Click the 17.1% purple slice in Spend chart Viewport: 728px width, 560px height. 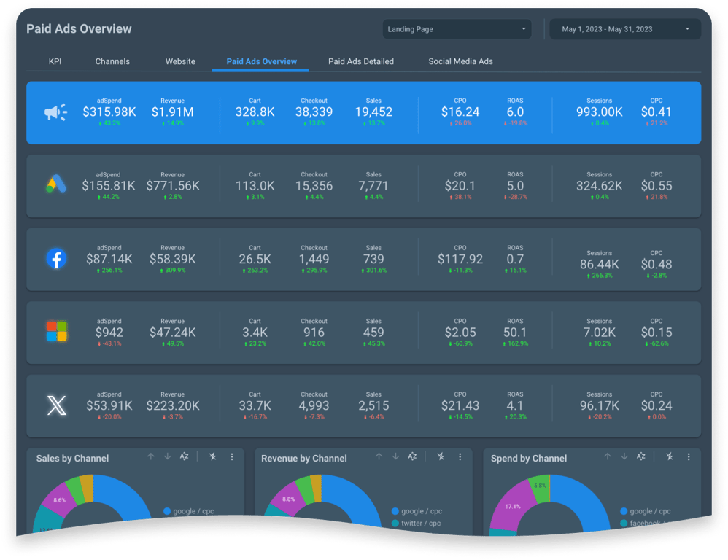point(513,506)
